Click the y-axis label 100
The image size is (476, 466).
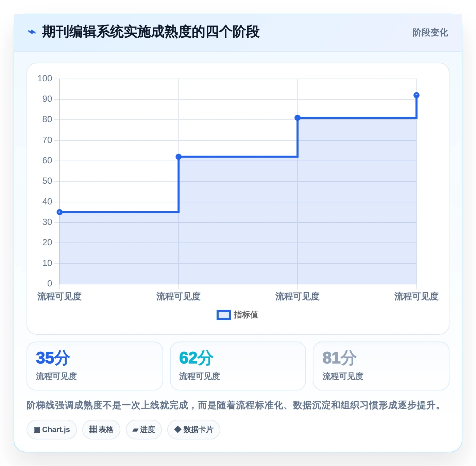[x=45, y=79]
